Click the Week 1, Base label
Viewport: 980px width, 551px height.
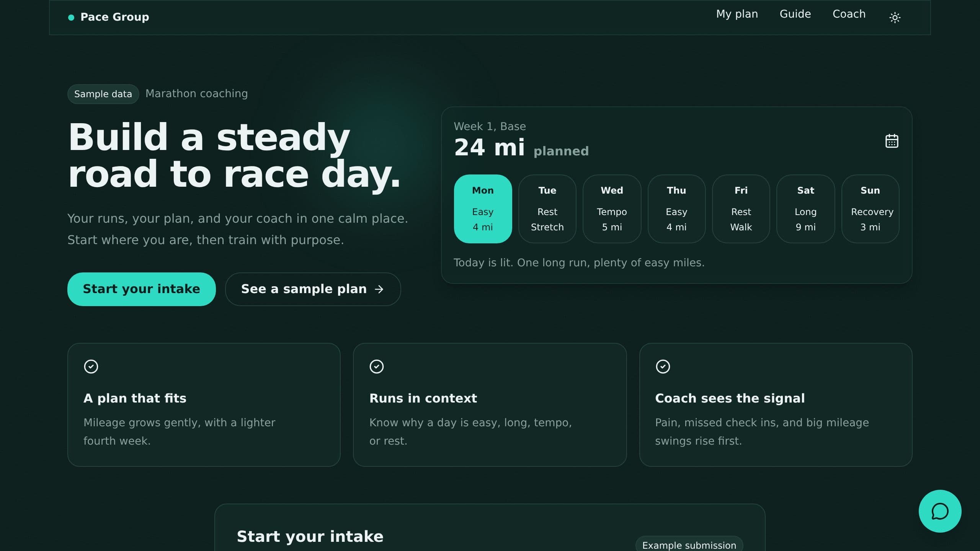pyautogui.click(x=490, y=126)
